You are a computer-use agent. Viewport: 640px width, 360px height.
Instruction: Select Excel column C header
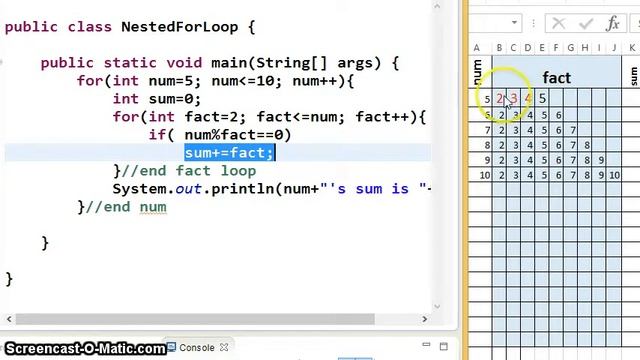click(x=513, y=48)
